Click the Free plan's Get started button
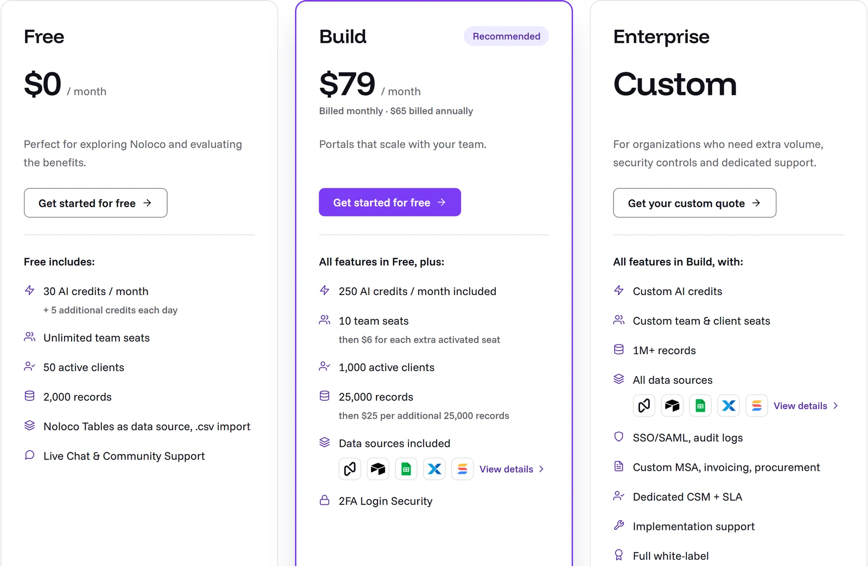 point(95,203)
